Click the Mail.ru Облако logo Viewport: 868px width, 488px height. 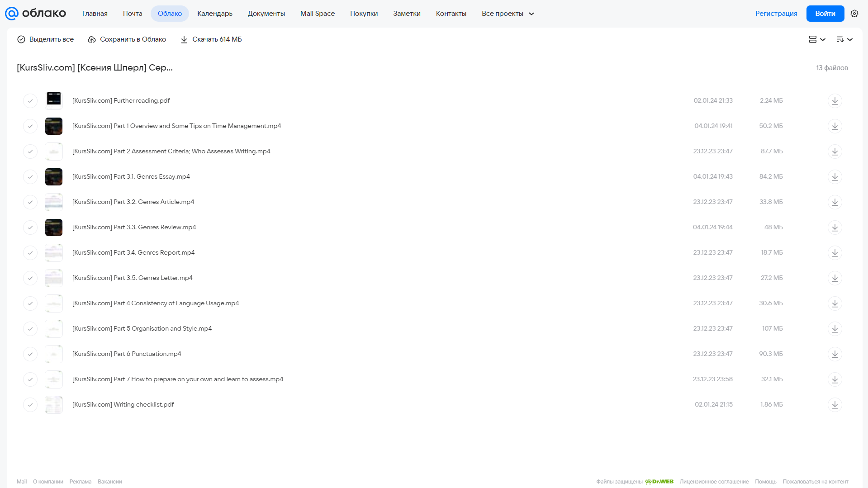click(x=35, y=14)
